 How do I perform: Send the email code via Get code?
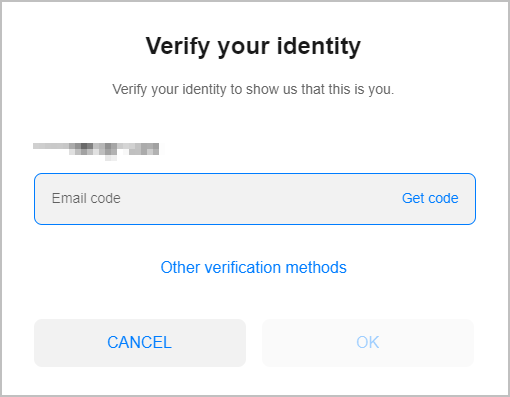pos(430,198)
